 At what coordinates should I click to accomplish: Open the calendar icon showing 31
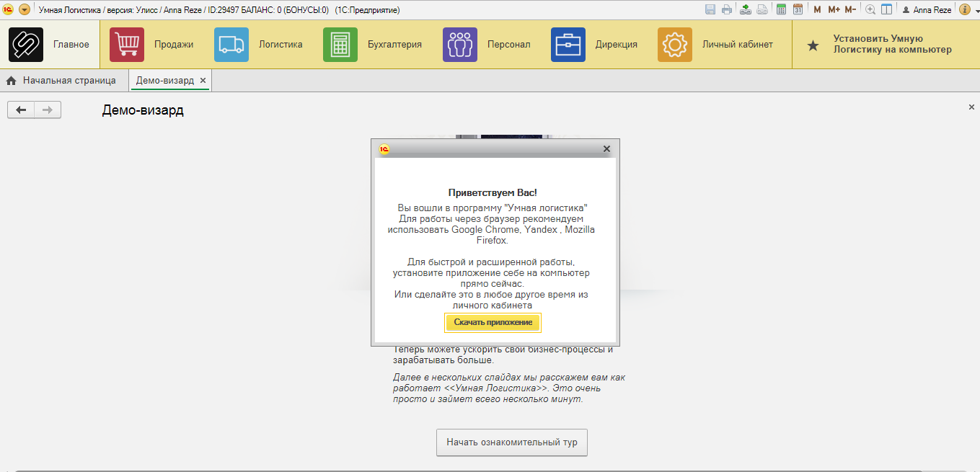click(798, 9)
